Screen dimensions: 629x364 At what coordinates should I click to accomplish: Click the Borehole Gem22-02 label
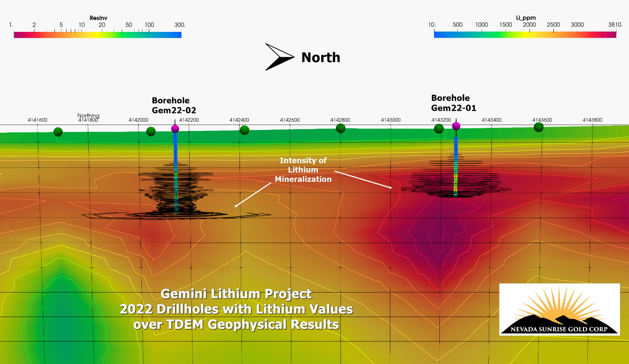(174, 105)
